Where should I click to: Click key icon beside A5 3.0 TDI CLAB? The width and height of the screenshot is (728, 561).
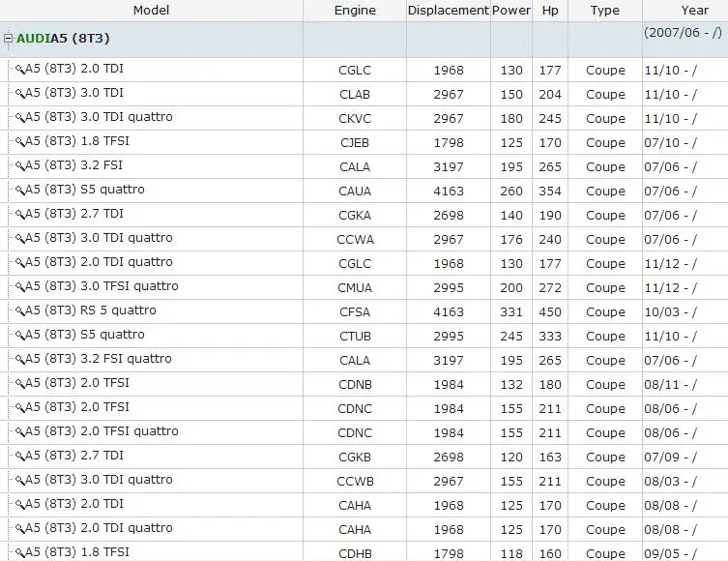tap(19, 94)
